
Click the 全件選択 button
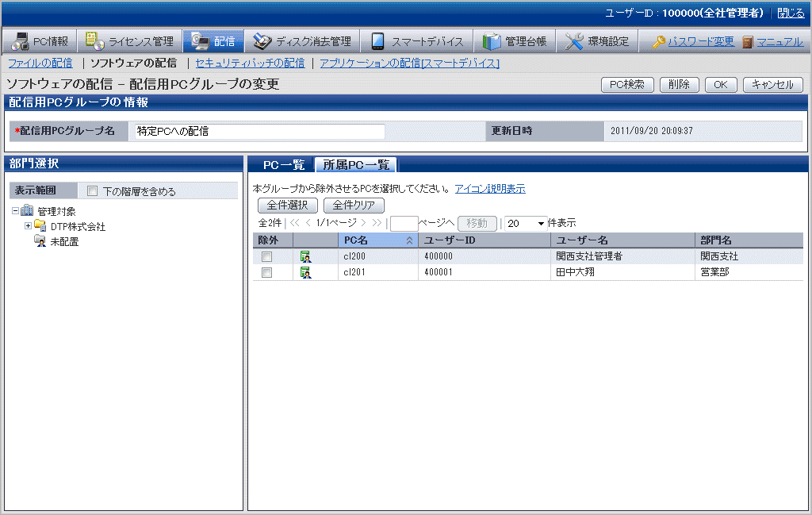click(287, 206)
